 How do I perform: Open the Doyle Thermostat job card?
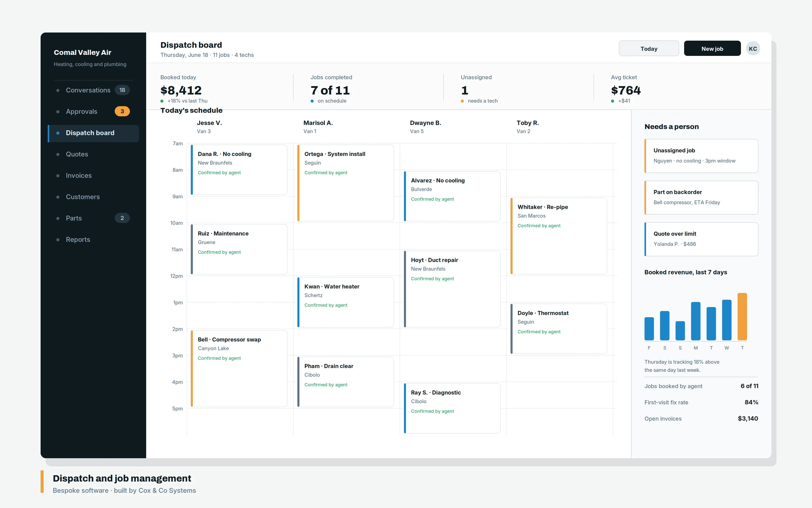pos(559,329)
